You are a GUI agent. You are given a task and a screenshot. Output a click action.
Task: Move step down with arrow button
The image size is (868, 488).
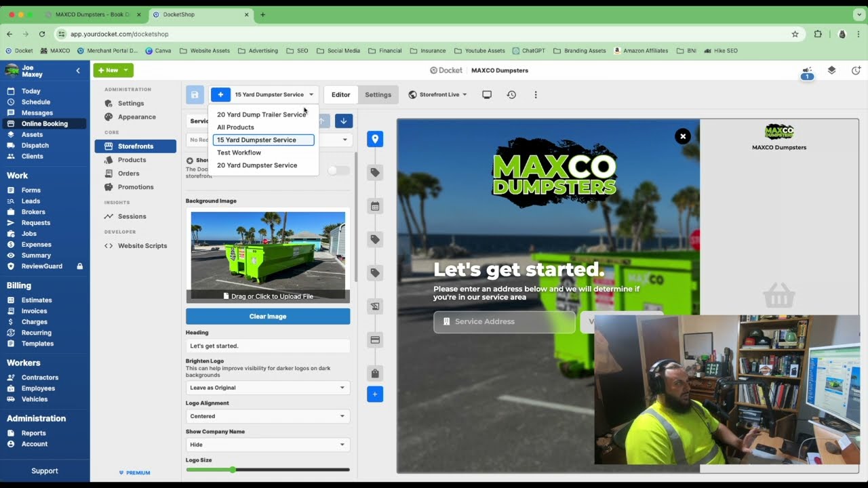pos(344,121)
